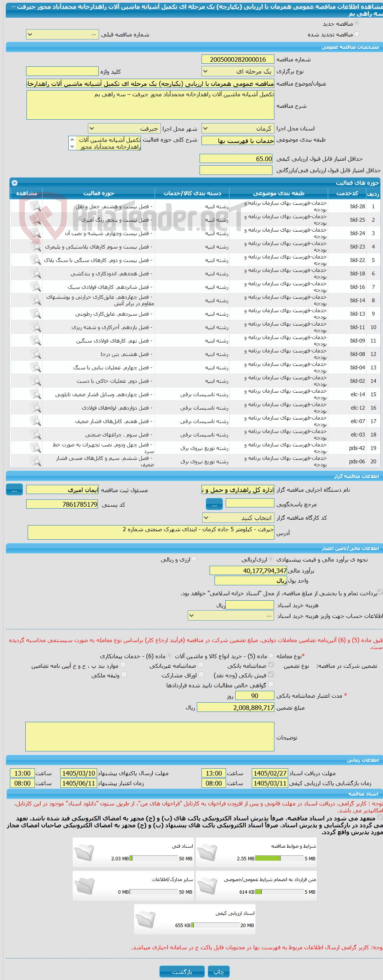Viewport: 383px width, 980px height.
Task: Open view icon for row bld-14
Action: click(x=35, y=300)
